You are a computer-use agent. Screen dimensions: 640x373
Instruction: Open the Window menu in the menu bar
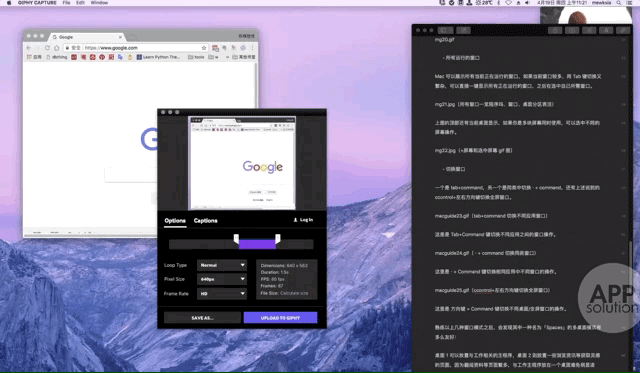tap(99, 3)
